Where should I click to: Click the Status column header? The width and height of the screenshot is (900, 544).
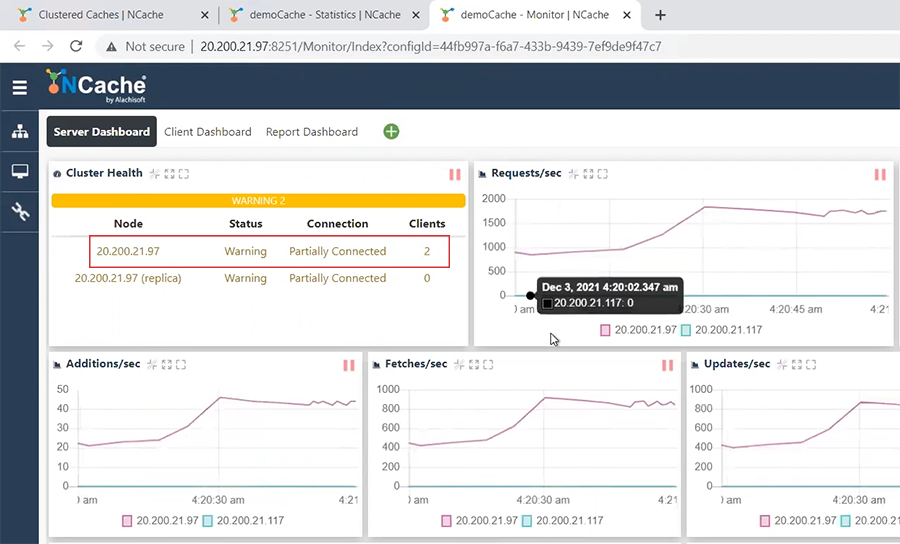246,224
